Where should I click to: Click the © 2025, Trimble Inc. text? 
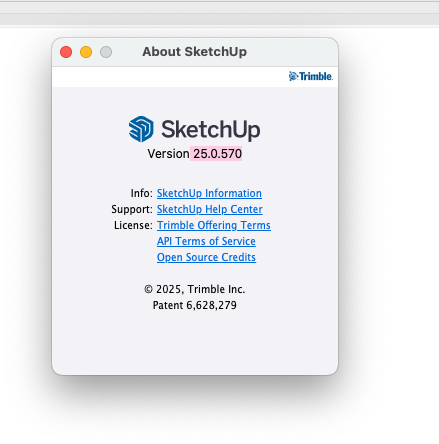(x=195, y=289)
